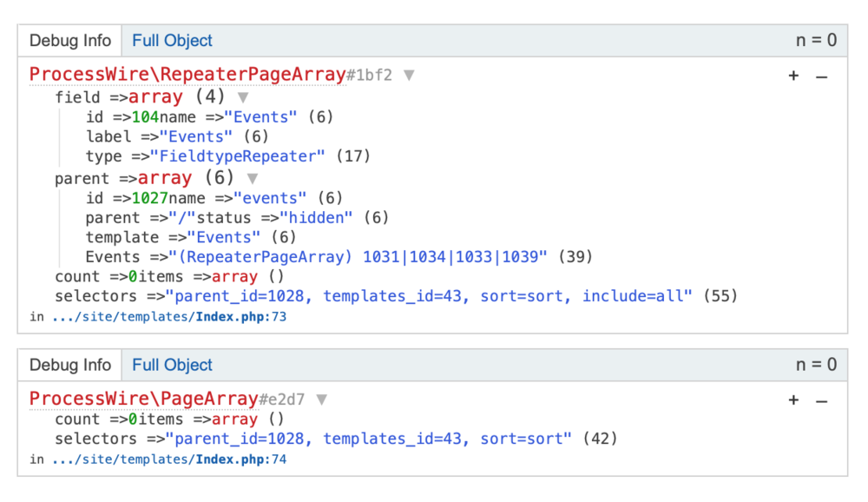Click the selectors string ending in sort=sort" (42)
This screenshot has height=502, width=868.
point(369,439)
